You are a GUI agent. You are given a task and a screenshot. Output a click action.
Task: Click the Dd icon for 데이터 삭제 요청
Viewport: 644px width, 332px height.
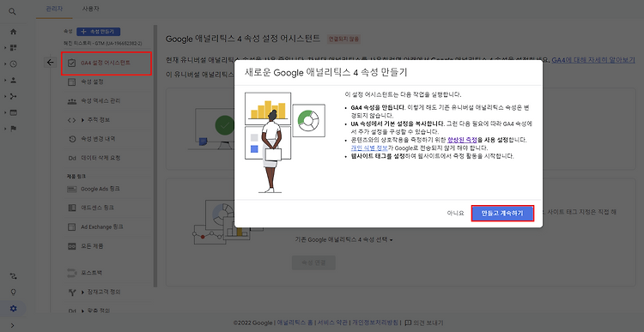coord(71,158)
